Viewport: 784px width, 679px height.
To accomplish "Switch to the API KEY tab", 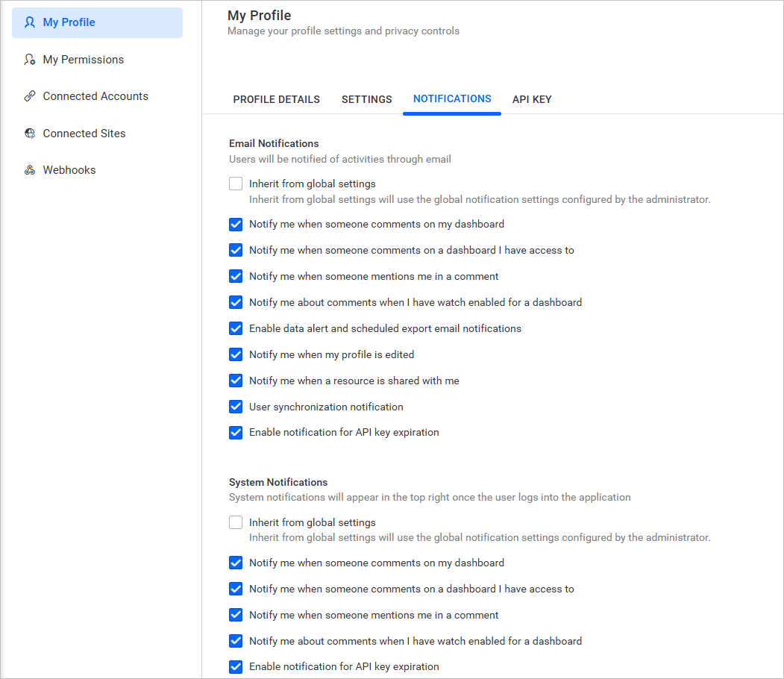I will pyautogui.click(x=532, y=99).
